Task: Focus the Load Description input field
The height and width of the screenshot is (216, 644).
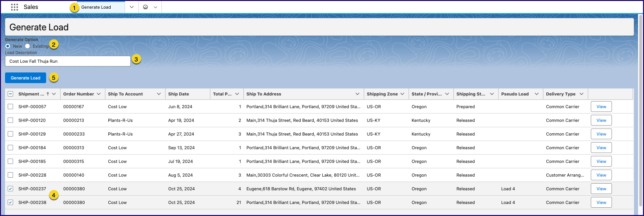Action: coord(68,61)
